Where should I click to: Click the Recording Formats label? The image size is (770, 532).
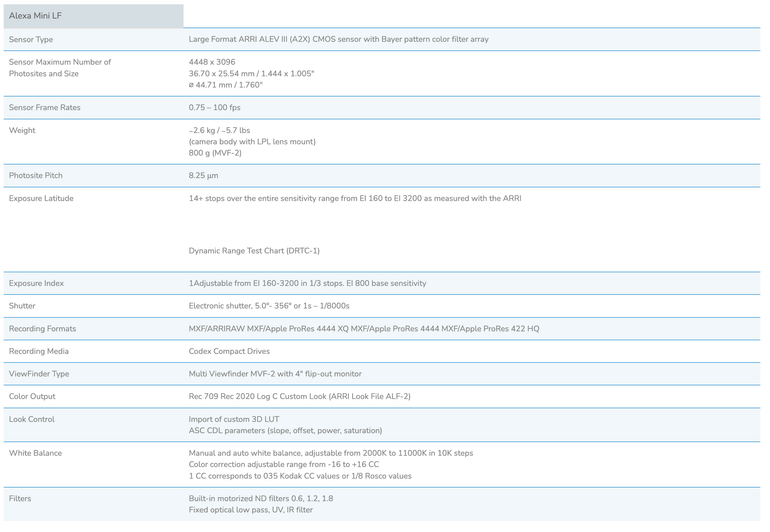click(42, 329)
